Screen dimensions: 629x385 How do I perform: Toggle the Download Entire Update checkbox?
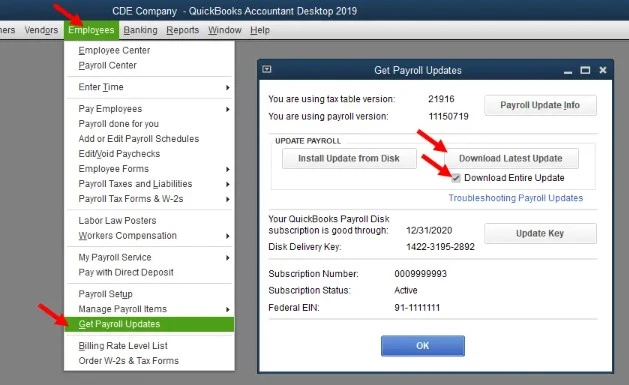tap(456, 178)
